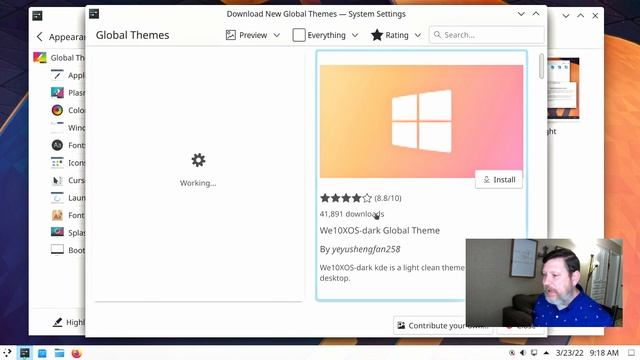This screenshot has height=360, width=640.
Task: Open the Everything category filter dropdown
Action: [x=326, y=35]
